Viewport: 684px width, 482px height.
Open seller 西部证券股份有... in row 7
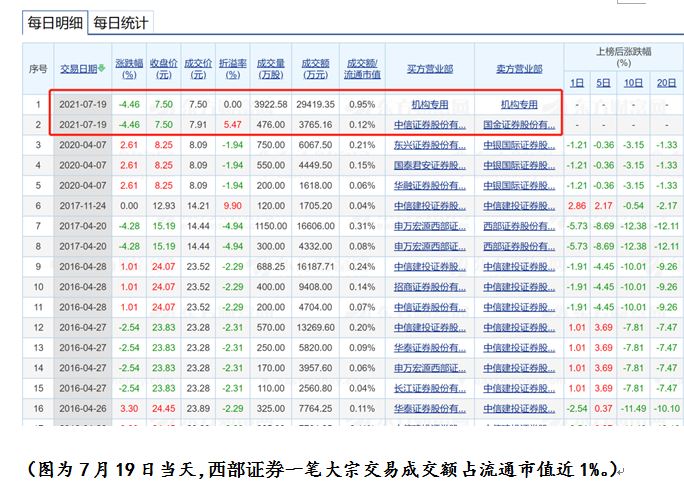[519, 226]
